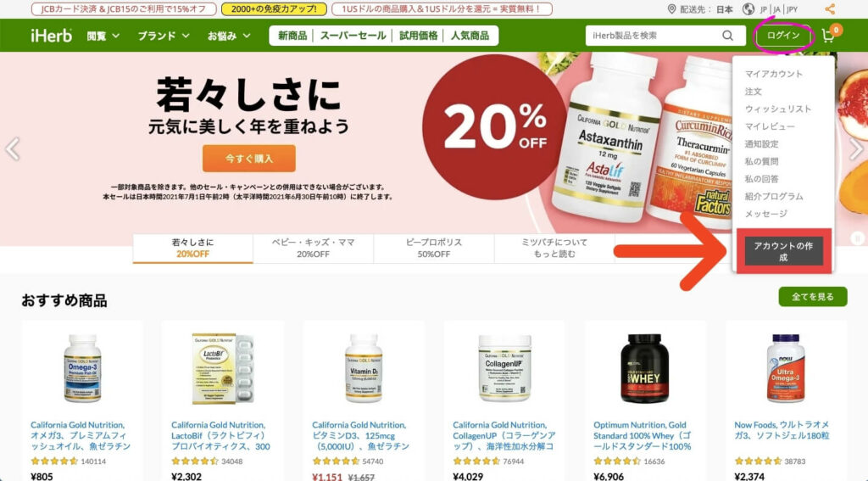
Task: Advance banner with right arrow
Action: pyautogui.click(x=856, y=148)
